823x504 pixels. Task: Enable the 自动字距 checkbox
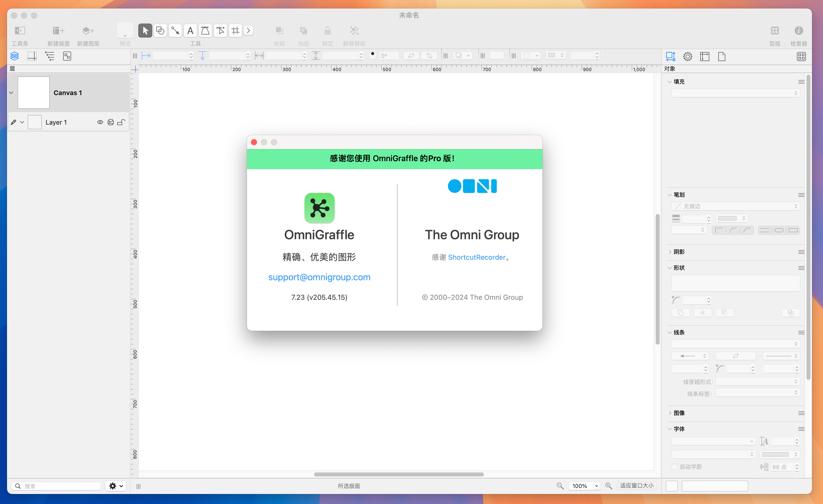pos(675,467)
